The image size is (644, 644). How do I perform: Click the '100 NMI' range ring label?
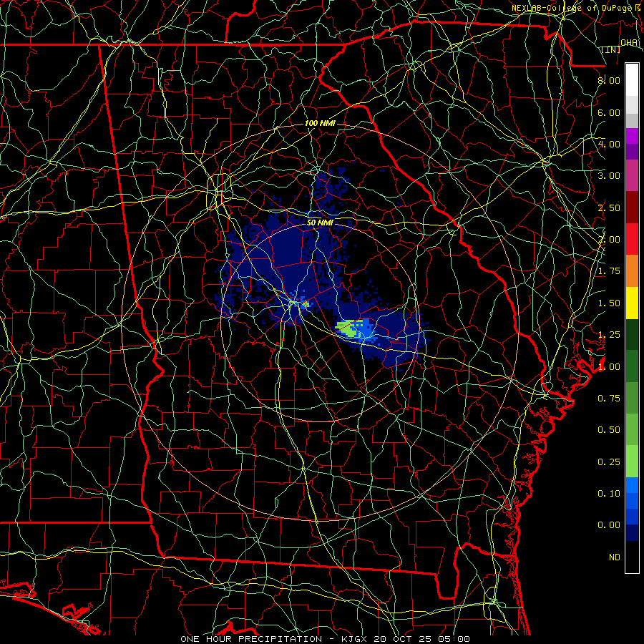click(320, 123)
